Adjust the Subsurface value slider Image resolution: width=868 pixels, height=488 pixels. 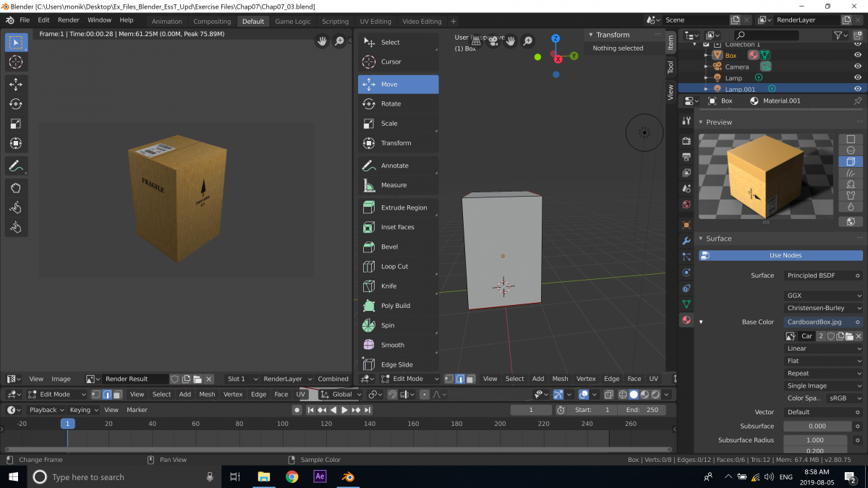818,426
